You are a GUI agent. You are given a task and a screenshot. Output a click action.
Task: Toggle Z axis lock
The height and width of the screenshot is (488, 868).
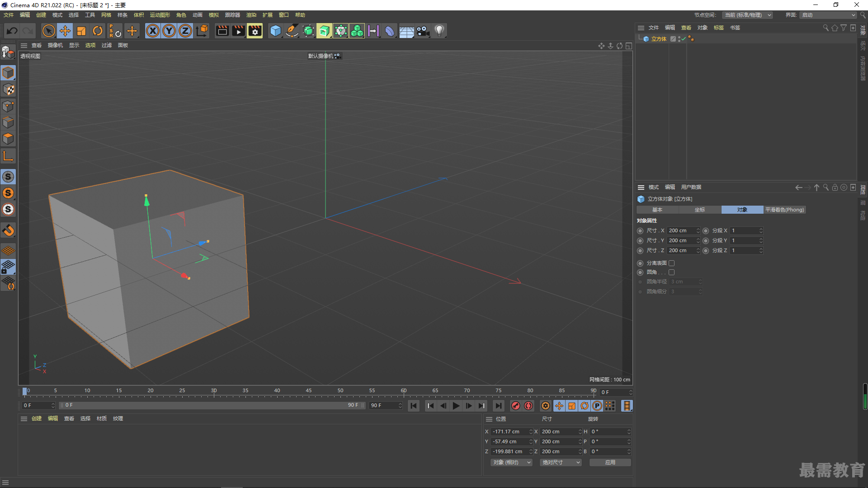click(x=185, y=31)
